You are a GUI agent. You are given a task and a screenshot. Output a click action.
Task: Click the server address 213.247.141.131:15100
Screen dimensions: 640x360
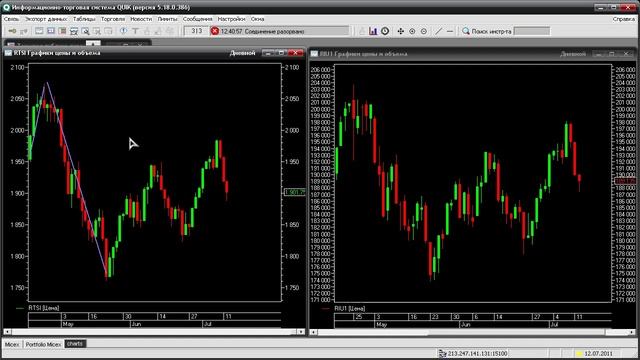478,353
